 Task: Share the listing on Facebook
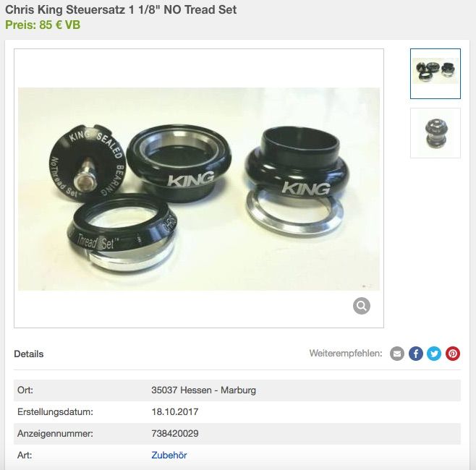click(x=415, y=354)
